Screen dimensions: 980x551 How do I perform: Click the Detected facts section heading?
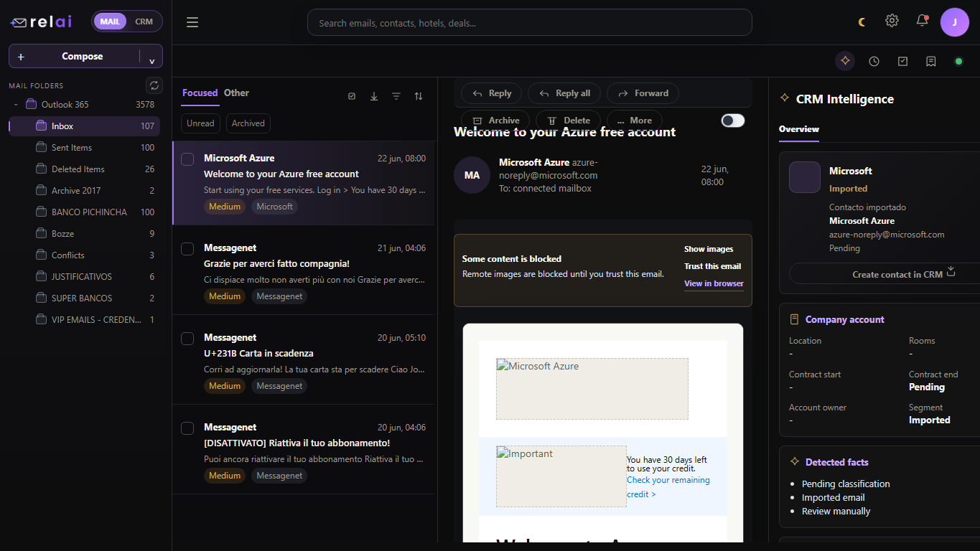coord(836,462)
